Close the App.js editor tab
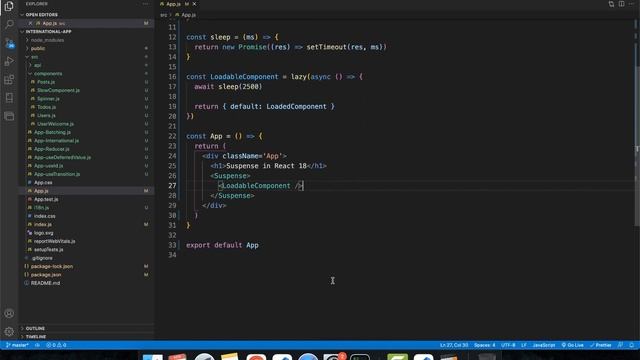Screen dimensions: 640x360 [194, 4]
